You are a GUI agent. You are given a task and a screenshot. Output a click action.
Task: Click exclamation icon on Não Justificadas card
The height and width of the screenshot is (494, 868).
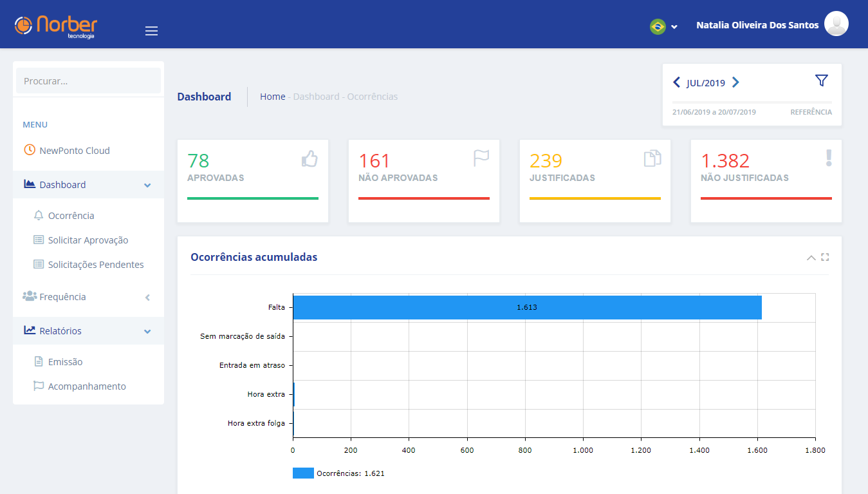click(829, 158)
